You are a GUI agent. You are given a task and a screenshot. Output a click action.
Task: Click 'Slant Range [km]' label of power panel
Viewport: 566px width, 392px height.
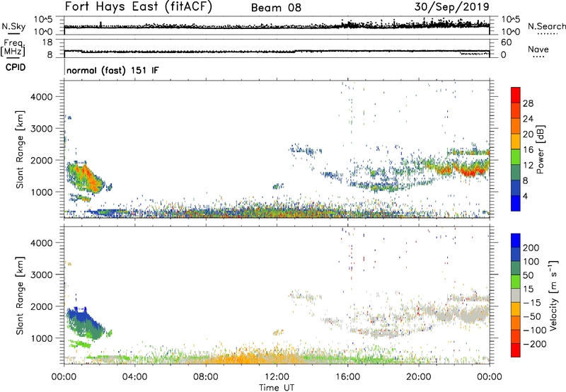point(20,149)
